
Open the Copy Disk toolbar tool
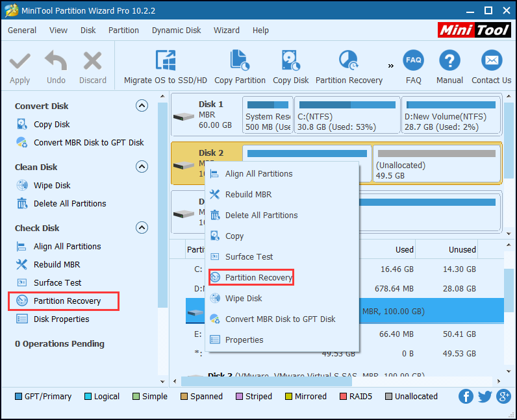[290, 68]
